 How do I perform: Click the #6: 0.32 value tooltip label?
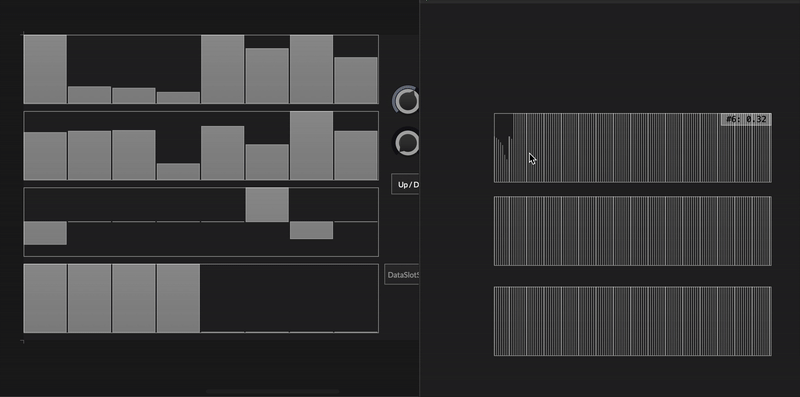tap(746, 119)
